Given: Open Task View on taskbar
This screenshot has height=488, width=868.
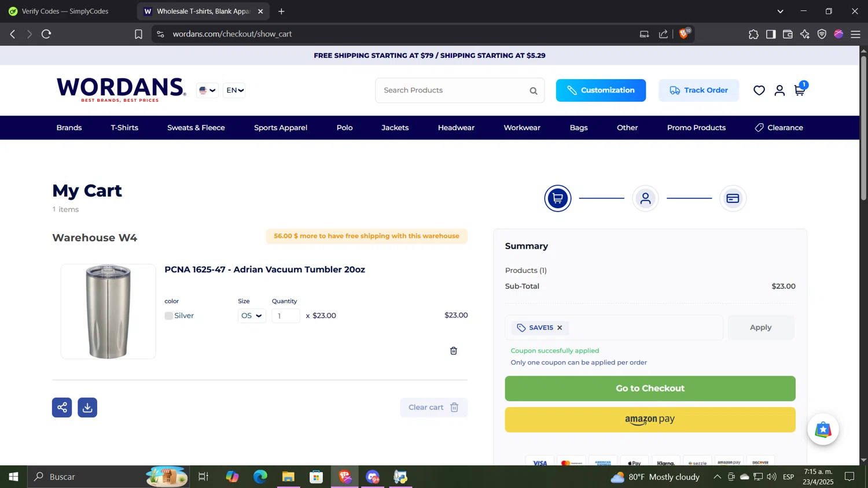Looking at the screenshot, I should point(203,477).
